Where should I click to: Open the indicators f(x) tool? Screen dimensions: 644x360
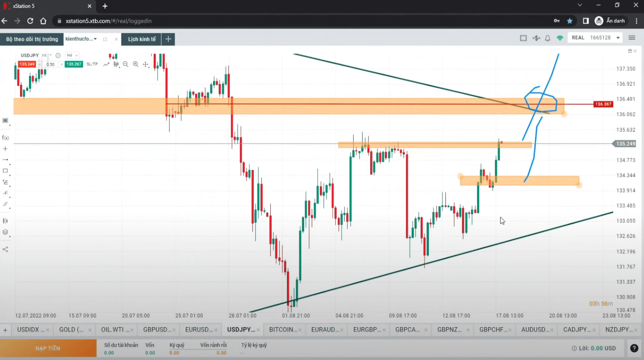point(6,138)
